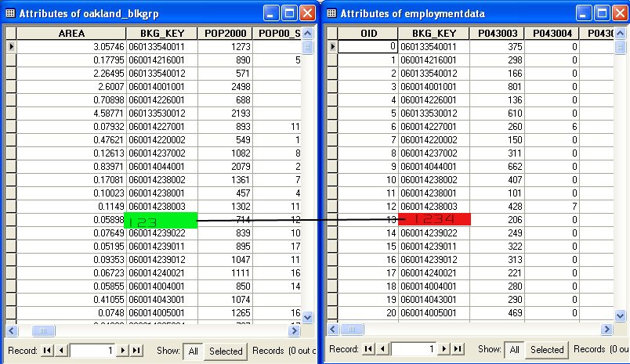The image size is (630, 364).
Task: Click horizontal scrollbar thumb in employmentdata
Action: [352, 330]
